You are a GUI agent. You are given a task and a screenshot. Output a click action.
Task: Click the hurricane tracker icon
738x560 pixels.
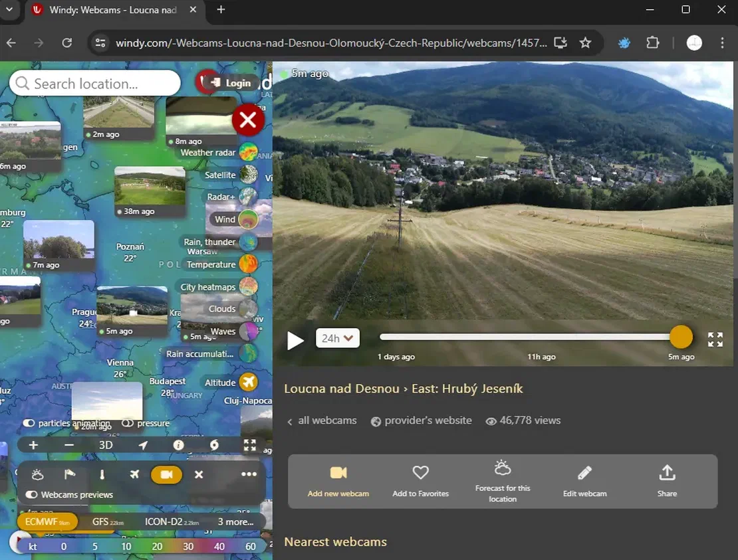(x=214, y=445)
